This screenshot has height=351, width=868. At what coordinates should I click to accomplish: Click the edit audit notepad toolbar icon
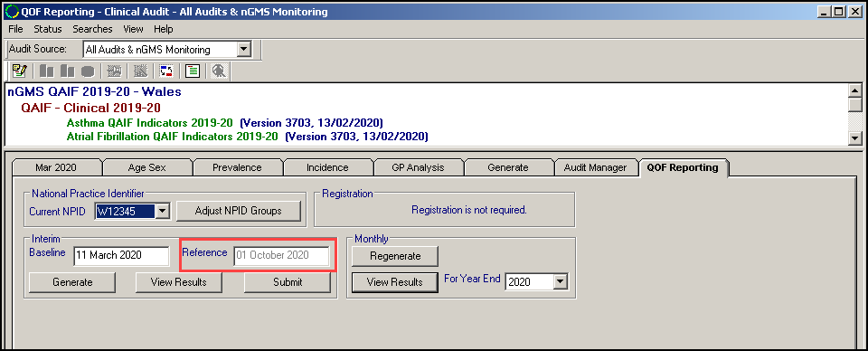pos(20,71)
